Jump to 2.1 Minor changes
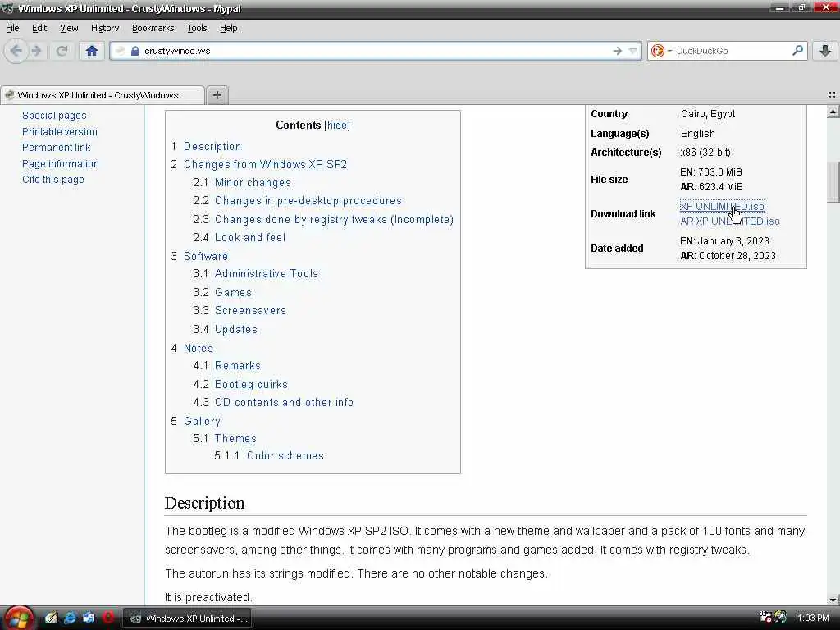 (x=253, y=183)
